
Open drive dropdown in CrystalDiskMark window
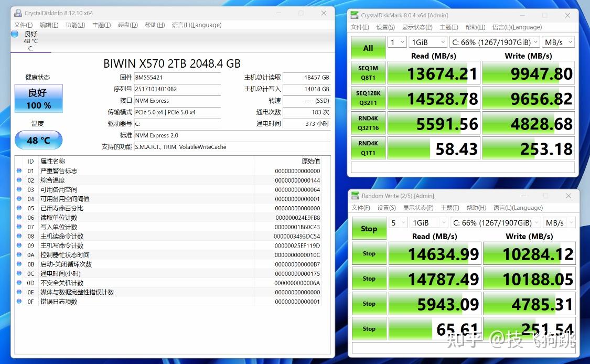tap(495, 42)
